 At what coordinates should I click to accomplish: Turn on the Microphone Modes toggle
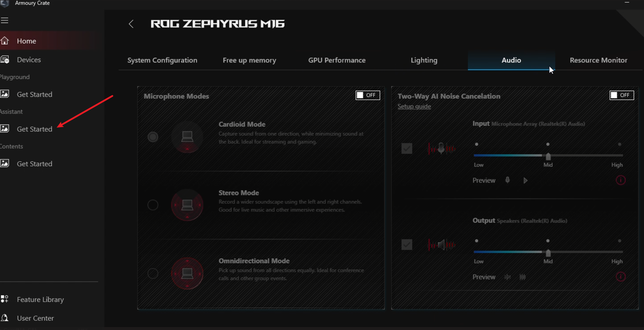[368, 95]
